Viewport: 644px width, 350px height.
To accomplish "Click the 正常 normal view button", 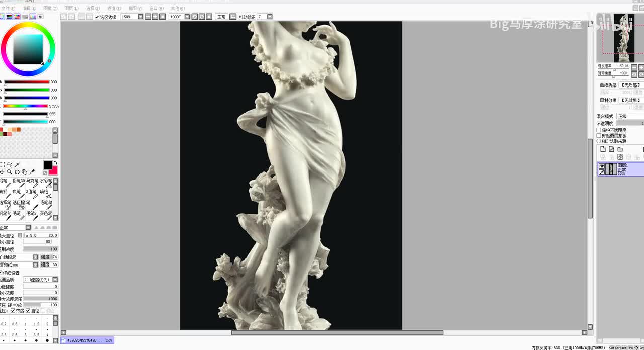I will pyautogui.click(x=221, y=17).
